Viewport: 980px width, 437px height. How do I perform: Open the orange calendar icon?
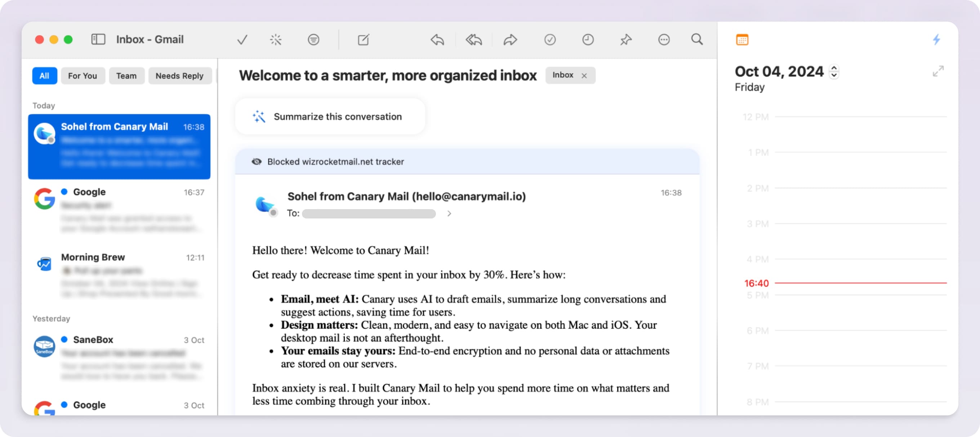(x=742, y=40)
